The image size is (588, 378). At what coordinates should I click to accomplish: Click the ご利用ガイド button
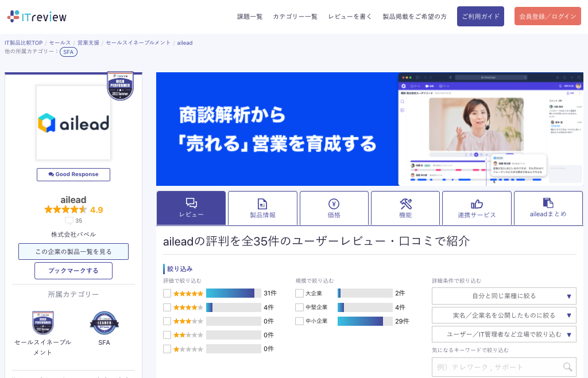(481, 17)
